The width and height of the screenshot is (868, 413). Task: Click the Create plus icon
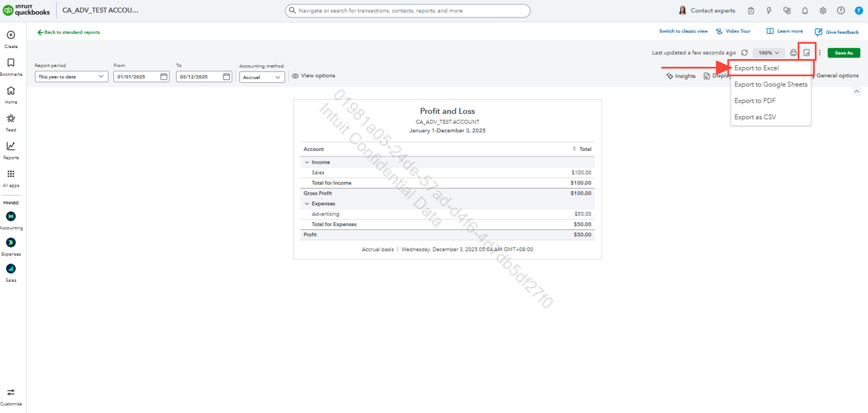pos(11,35)
